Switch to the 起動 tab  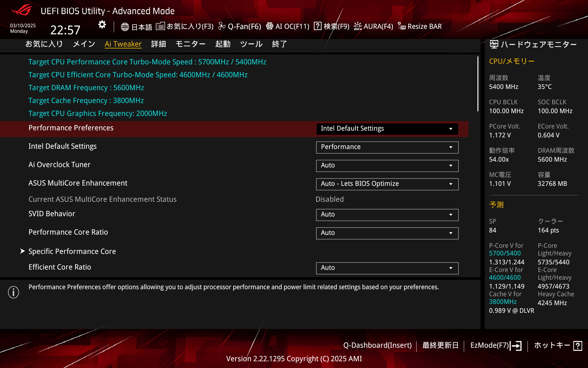(223, 44)
